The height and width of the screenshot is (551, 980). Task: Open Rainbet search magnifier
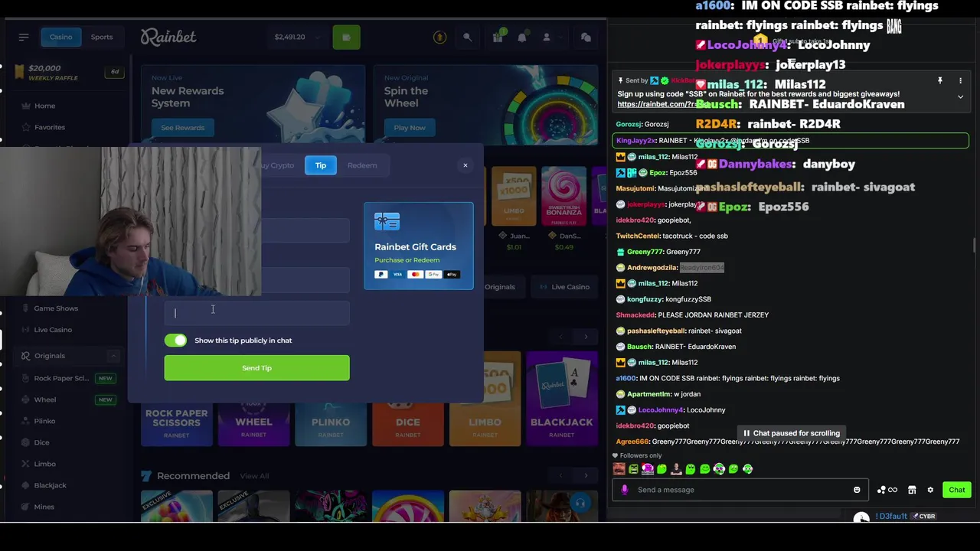[x=467, y=37]
